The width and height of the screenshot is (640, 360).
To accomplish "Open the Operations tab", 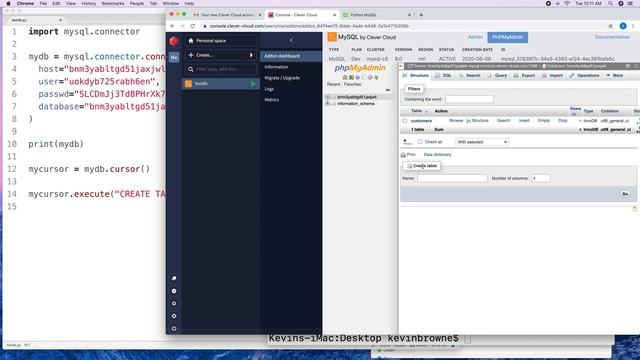I will (x=584, y=76).
